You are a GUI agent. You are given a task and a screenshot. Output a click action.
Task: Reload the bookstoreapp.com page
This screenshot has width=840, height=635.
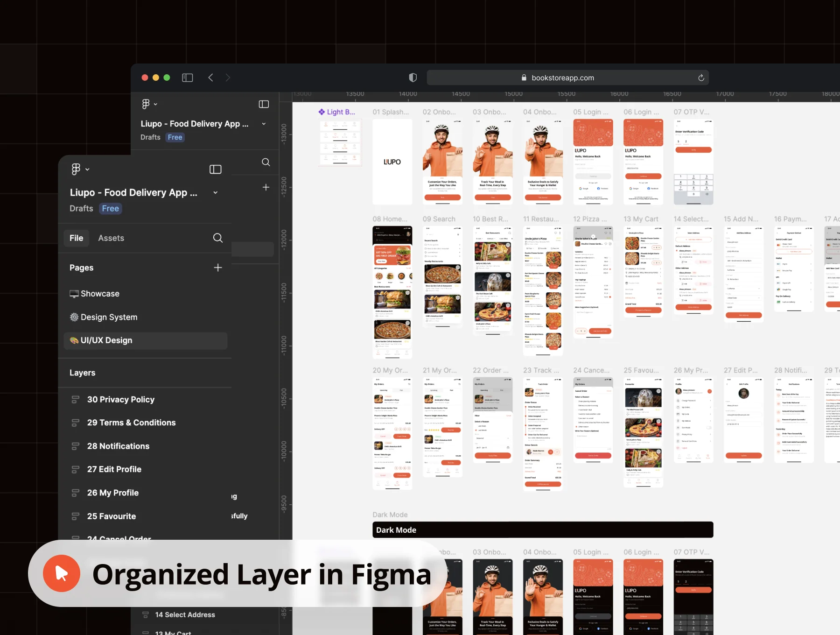click(x=700, y=78)
